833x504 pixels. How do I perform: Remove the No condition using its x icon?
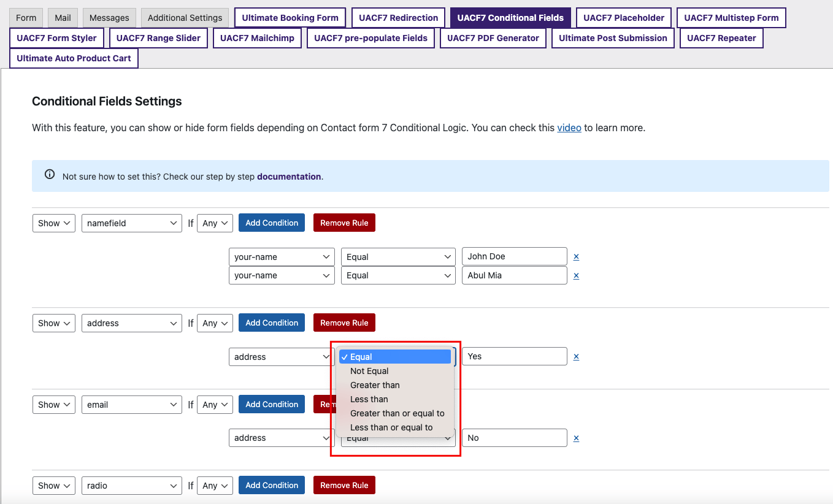coord(576,438)
